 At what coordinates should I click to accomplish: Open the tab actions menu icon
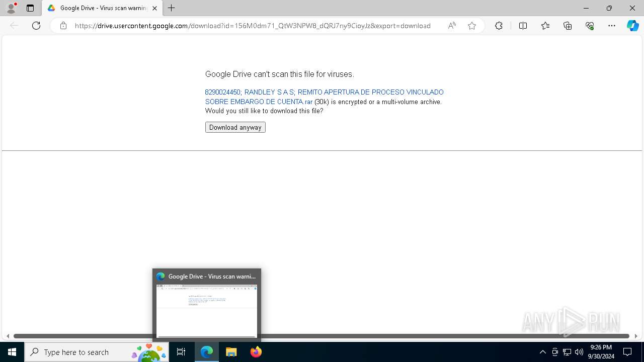click(30, 8)
